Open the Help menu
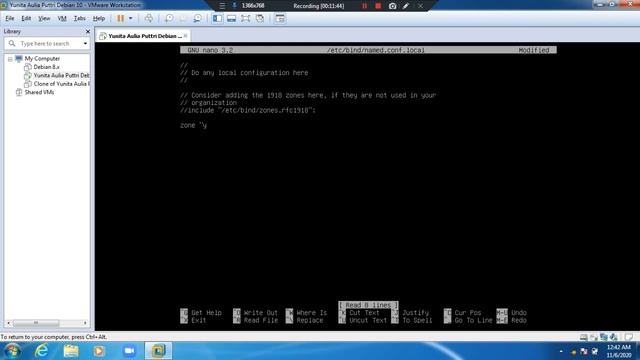640x360 pixels. pos(99,18)
